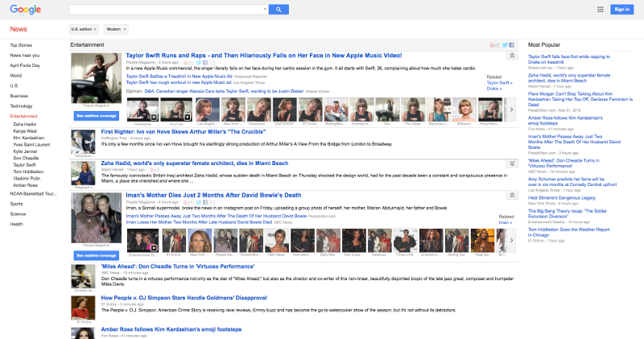The width and height of the screenshot is (644, 339).
Task: Play the YouTube Taylor Swift video thumbnail
Action: tap(176, 110)
